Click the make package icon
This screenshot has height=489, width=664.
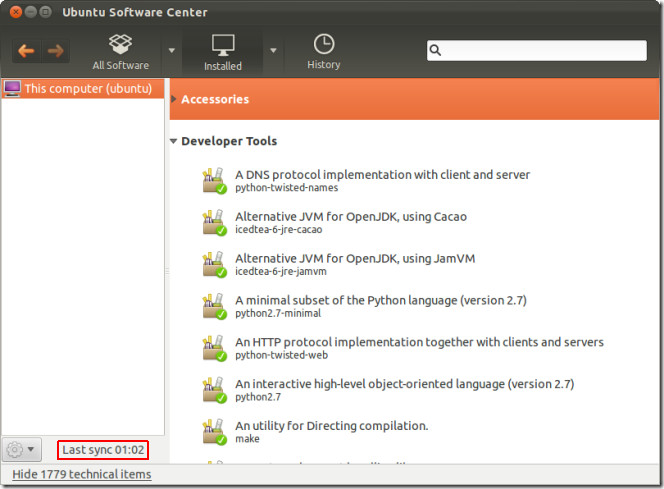tap(214, 432)
